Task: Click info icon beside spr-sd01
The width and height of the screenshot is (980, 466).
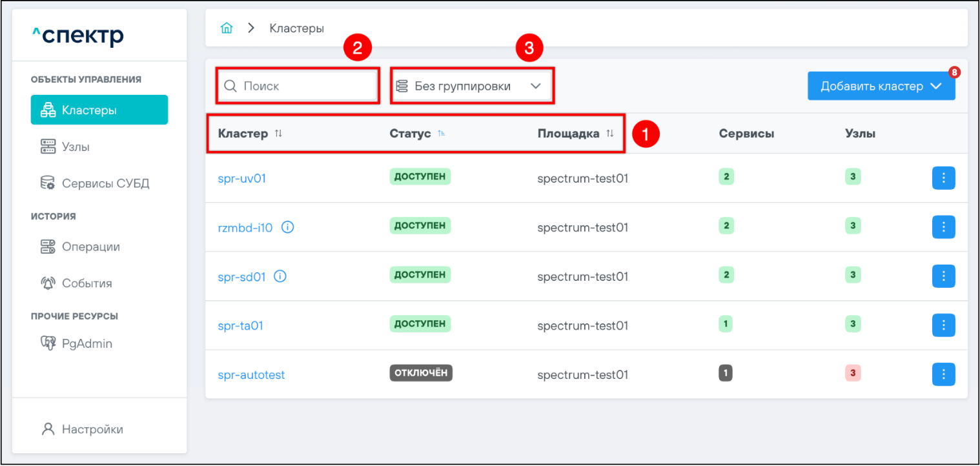Action: coord(280,276)
